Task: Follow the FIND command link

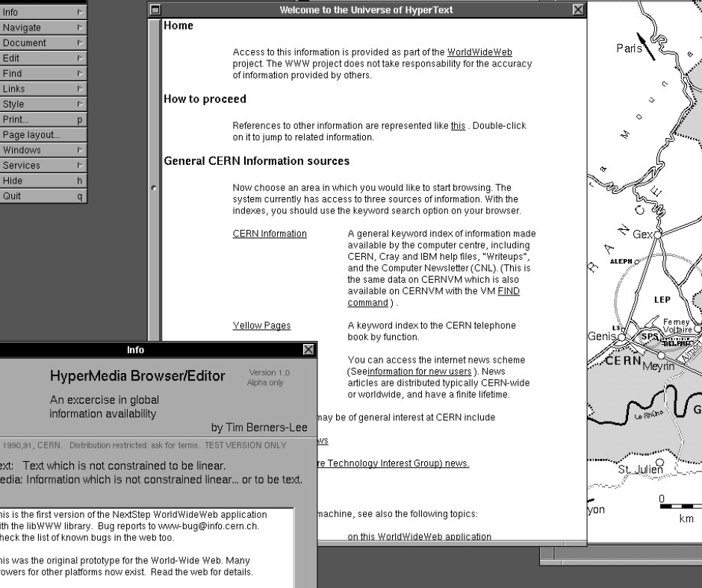Action: 433,297
